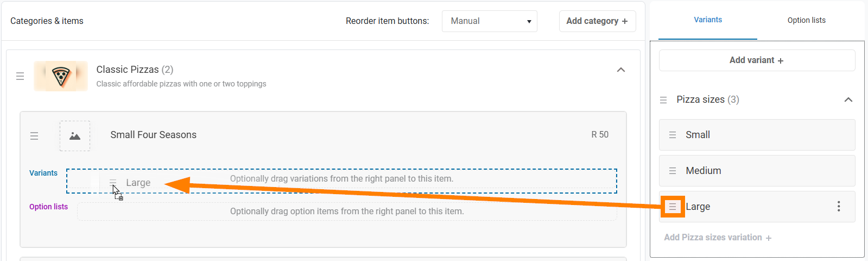Viewport: 868px width, 261px height.
Task: Click Pizza sizes group drag handle
Action: [x=663, y=100]
